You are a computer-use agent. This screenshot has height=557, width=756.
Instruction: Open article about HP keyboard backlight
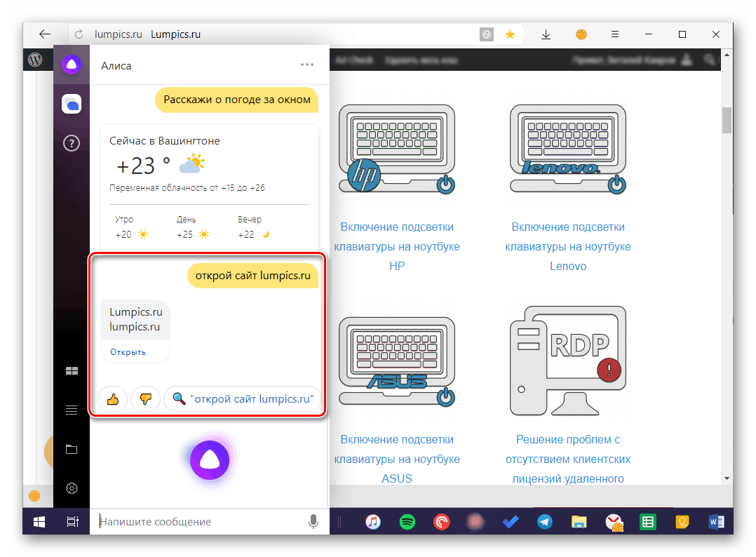point(397,246)
